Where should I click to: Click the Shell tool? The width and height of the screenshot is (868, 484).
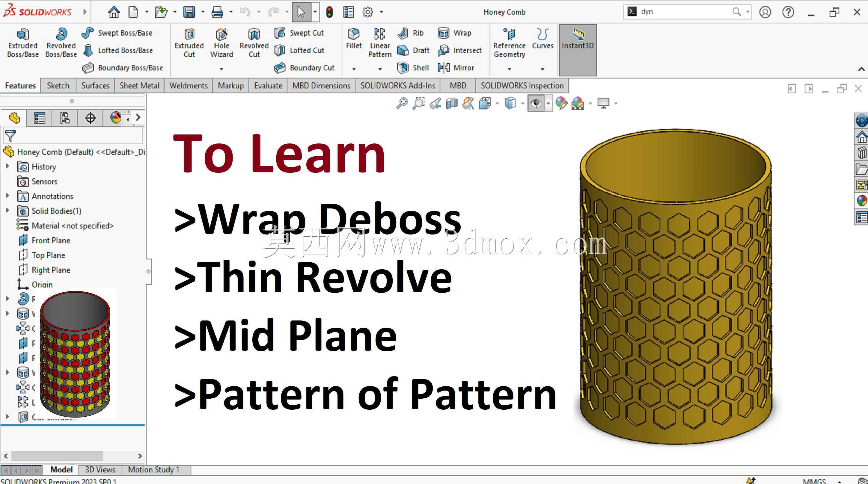tap(413, 68)
